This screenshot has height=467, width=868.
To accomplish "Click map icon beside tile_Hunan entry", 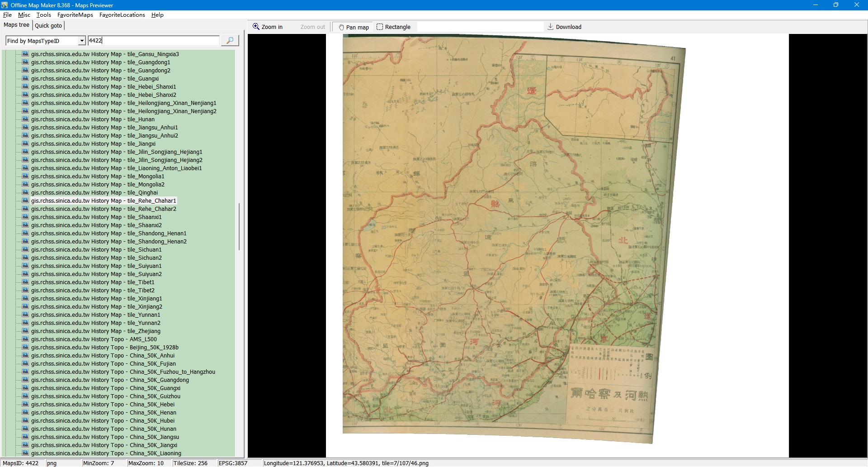I will click(x=25, y=119).
